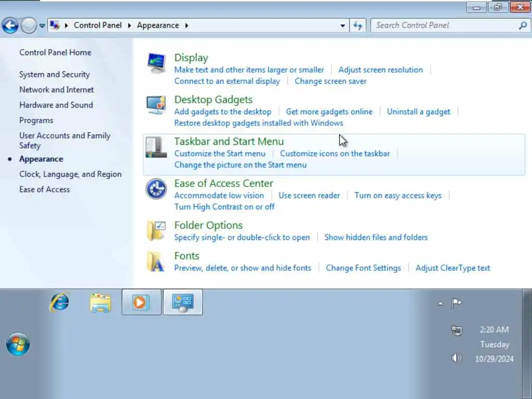Open Programs category in sidebar
Screen dimensions: 532x399
pos(36,121)
